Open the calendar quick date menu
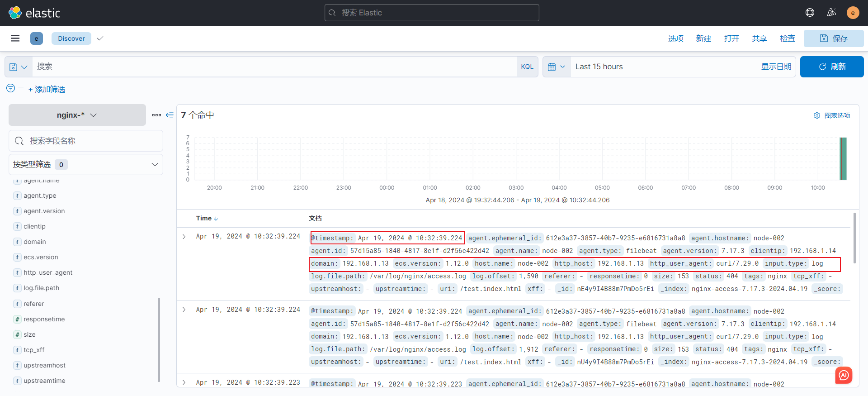This screenshot has height=396, width=868. 557,67
